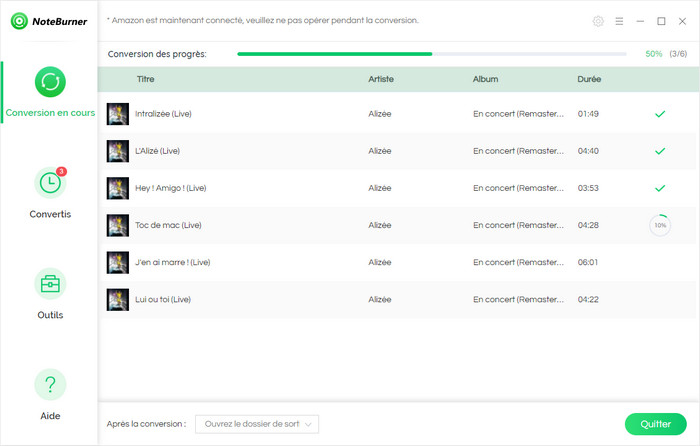700x446 pixels.
Task: Click duration 04:22
Action: 588,299
